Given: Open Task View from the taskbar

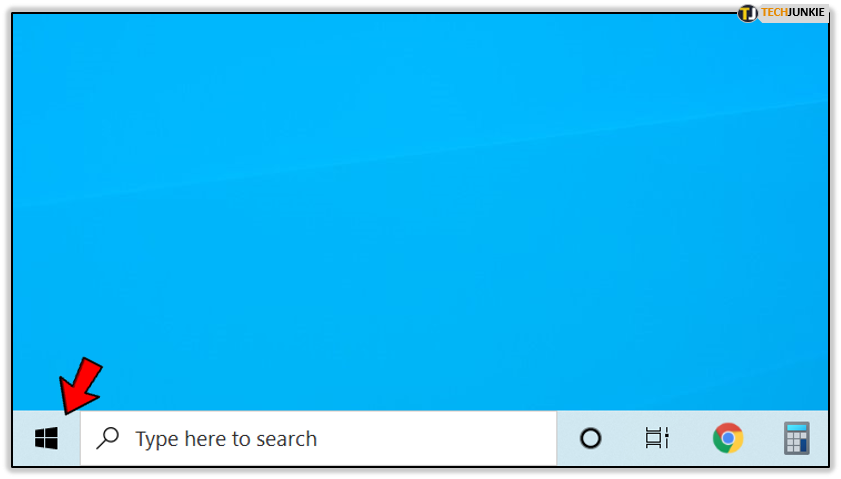Looking at the screenshot, I should tap(657, 438).
